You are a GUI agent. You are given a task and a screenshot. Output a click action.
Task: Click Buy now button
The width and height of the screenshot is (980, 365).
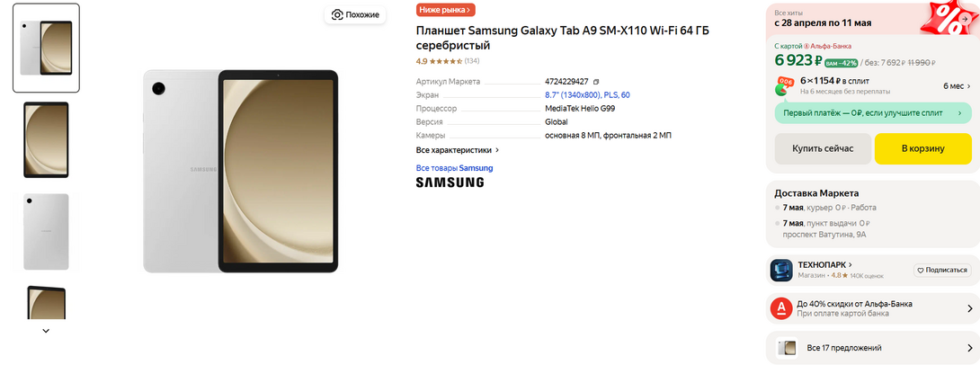[823, 148]
